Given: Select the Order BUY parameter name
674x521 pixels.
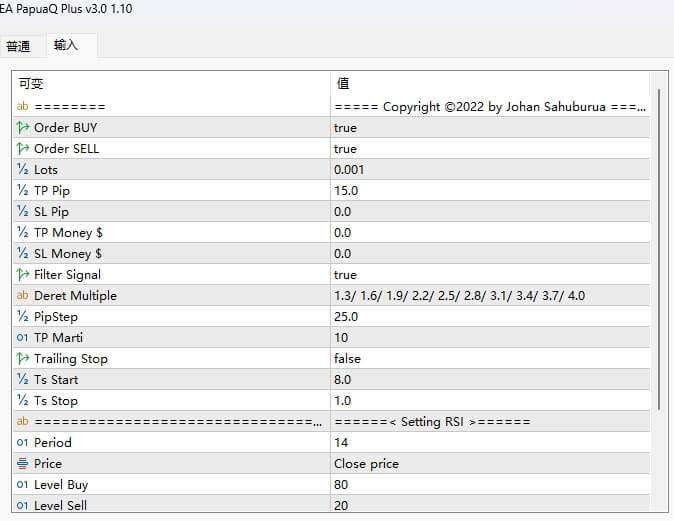Looking at the screenshot, I should coord(66,128).
